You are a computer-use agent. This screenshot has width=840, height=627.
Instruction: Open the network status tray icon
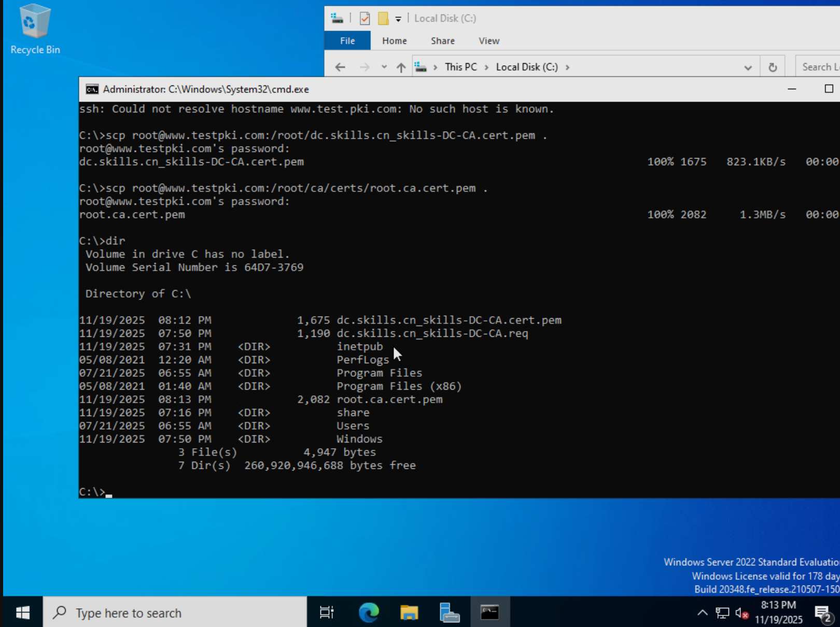tap(722, 613)
